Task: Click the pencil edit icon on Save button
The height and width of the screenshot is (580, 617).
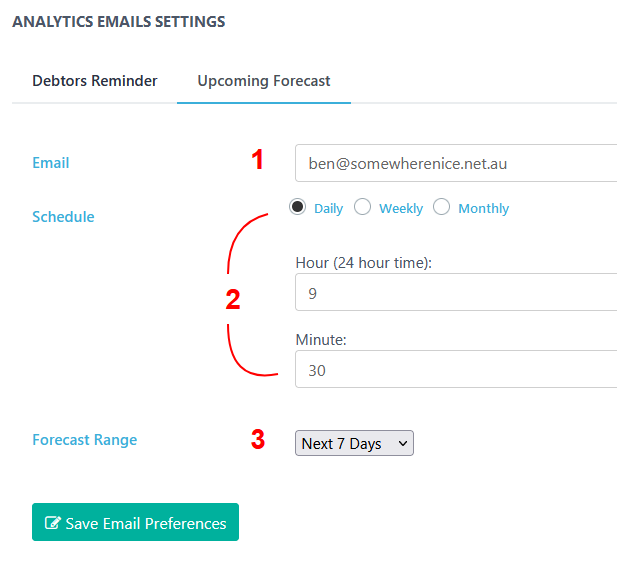Action: tap(53, 523)
